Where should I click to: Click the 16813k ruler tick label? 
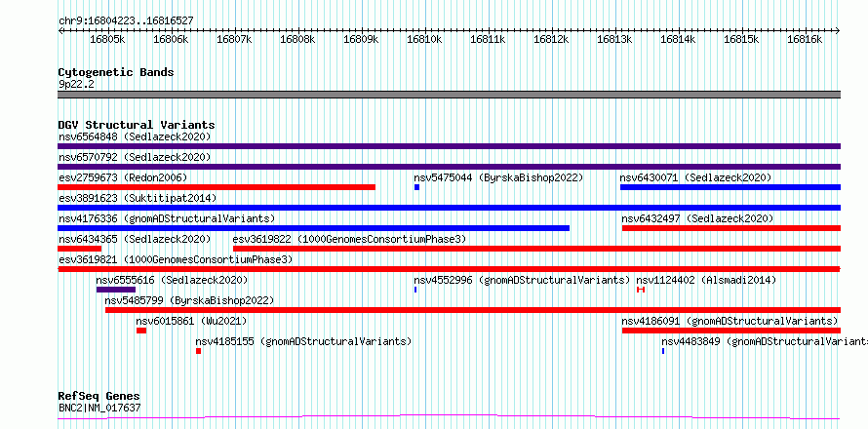614,39
